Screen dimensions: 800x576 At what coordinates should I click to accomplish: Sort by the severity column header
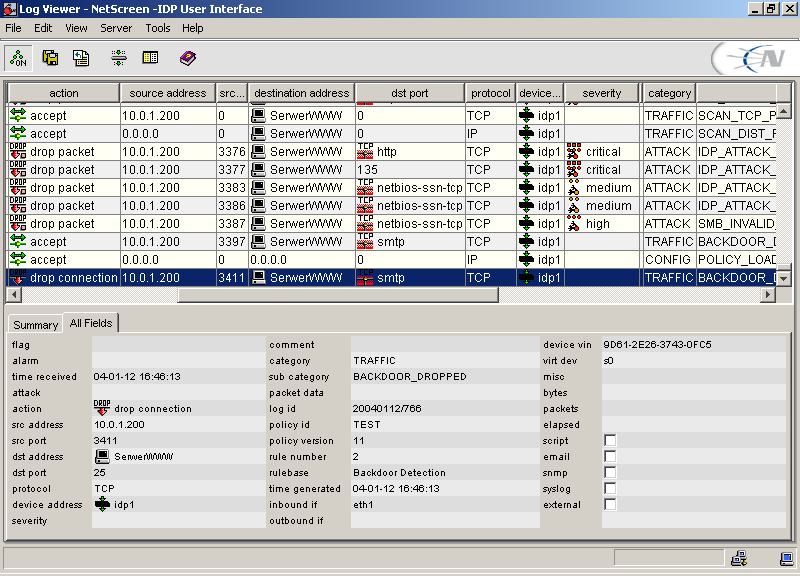pos(602,93)
